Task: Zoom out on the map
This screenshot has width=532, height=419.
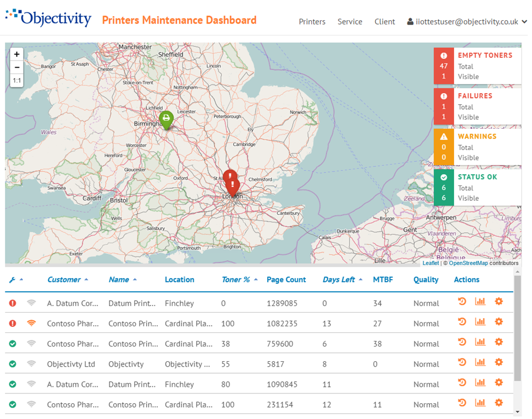Action: click(x=16, y=67)
